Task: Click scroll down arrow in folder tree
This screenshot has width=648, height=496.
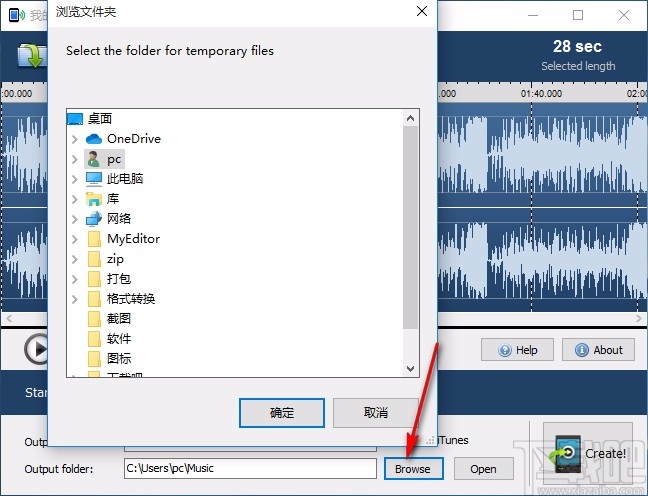Action: click(x=410, y=368)
